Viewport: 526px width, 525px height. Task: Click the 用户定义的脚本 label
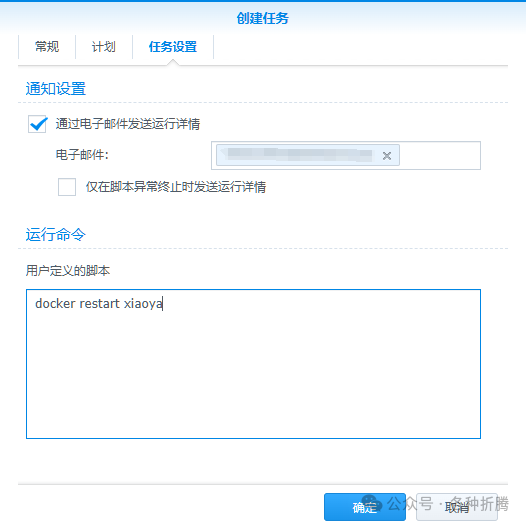point(68,270)
